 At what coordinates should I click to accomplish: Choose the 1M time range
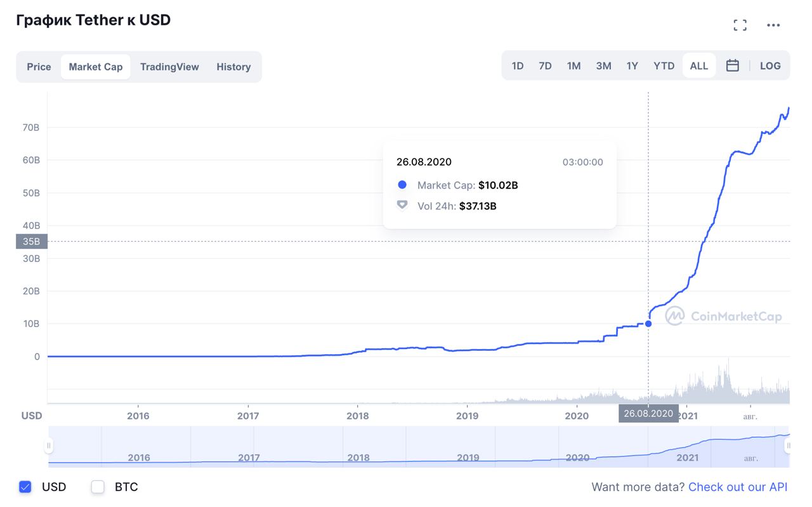[x=573, y=65]
